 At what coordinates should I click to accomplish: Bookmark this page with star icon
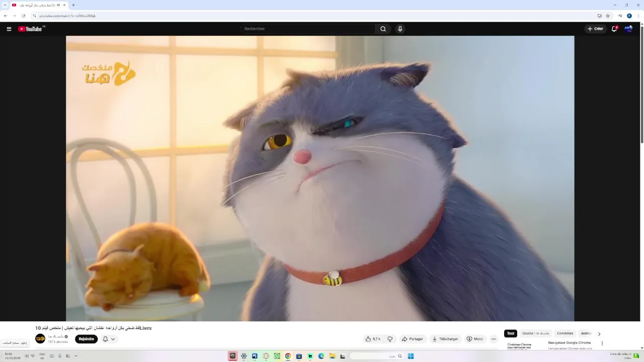coord(608,16)
